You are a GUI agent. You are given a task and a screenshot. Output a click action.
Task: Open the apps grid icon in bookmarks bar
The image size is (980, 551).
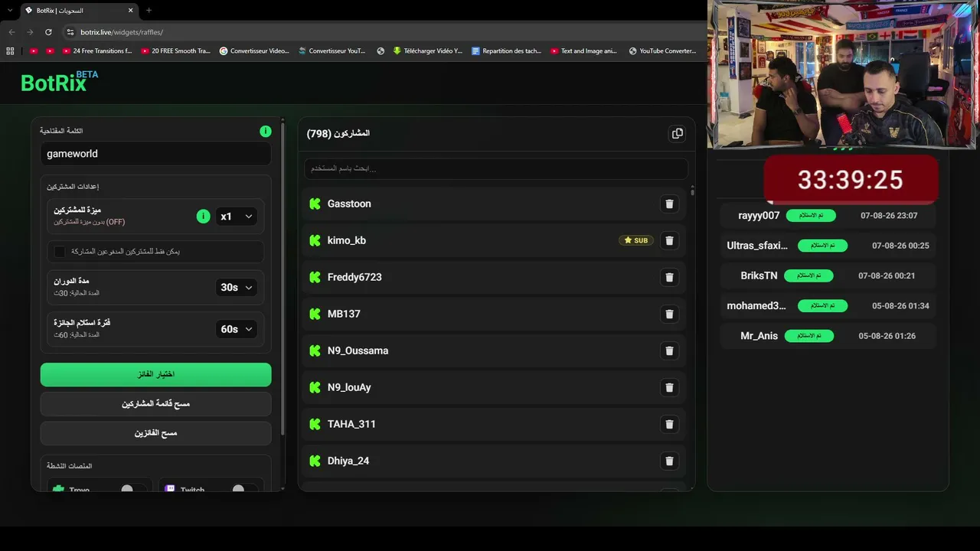(10, 51)
